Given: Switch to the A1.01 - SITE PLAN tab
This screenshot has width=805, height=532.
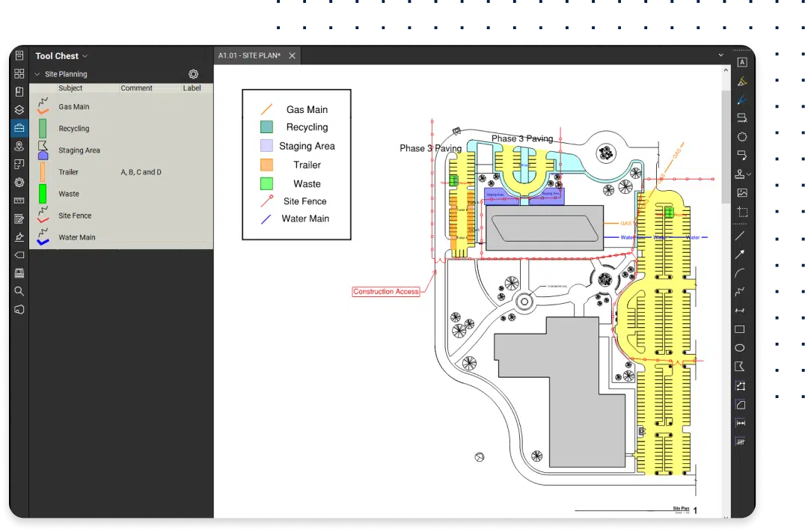Looking at the screenshot, I should click(x=248, y=56).
